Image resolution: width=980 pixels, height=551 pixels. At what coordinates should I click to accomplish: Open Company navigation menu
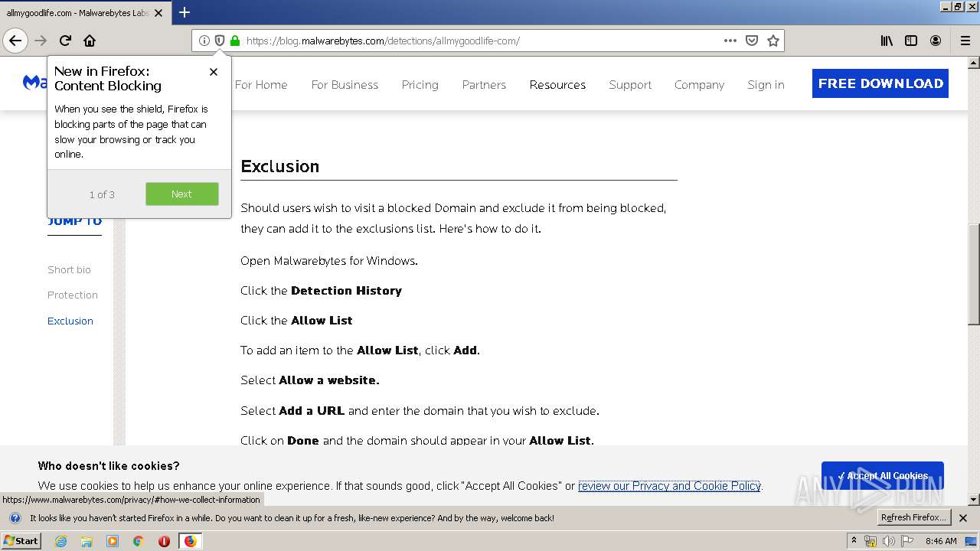[699, 85]
